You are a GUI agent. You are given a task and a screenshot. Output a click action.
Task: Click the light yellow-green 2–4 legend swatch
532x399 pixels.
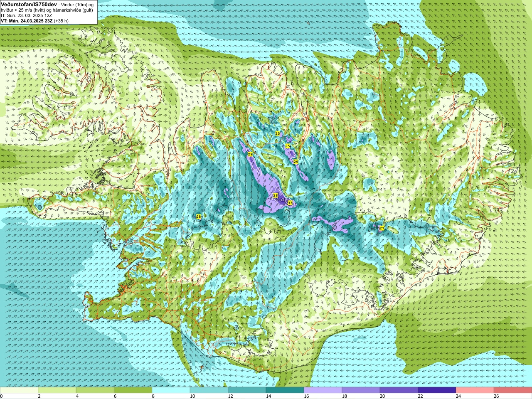coord(57,390)
